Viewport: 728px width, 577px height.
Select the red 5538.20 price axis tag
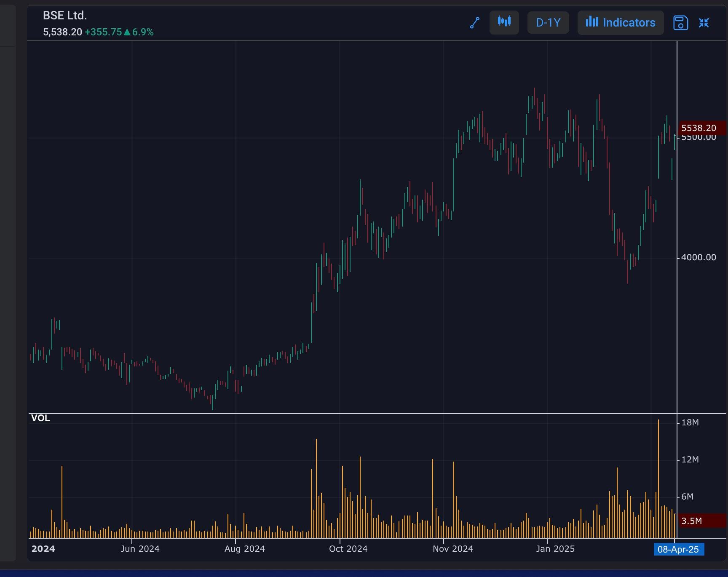click(702, 128)
